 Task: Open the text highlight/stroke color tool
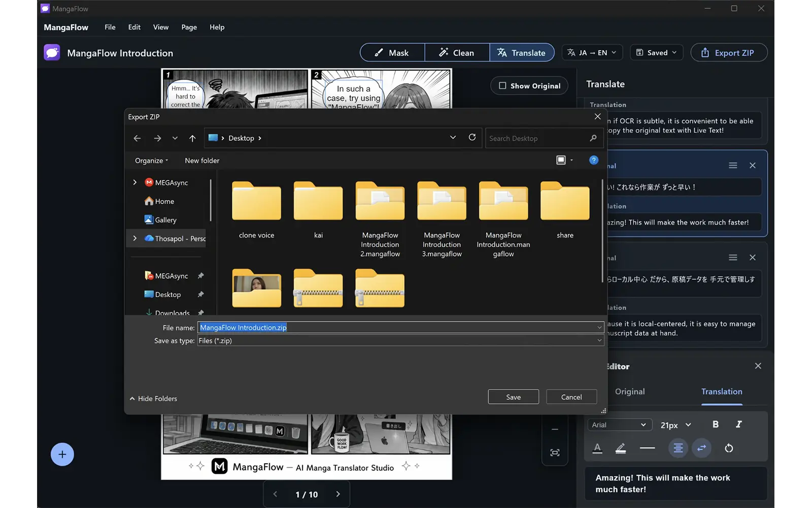pyautogui.click(x=620, y=448)
